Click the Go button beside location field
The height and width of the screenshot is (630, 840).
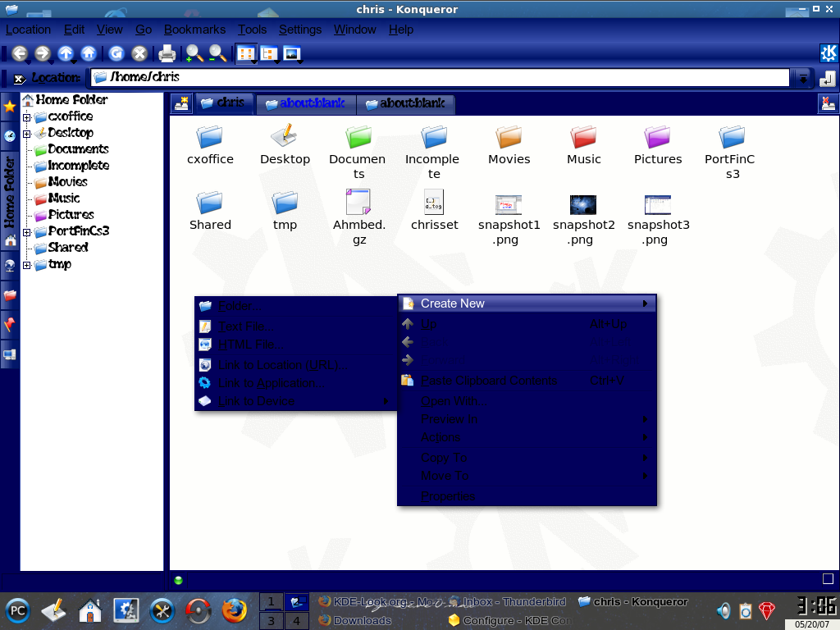pos(827,78)
